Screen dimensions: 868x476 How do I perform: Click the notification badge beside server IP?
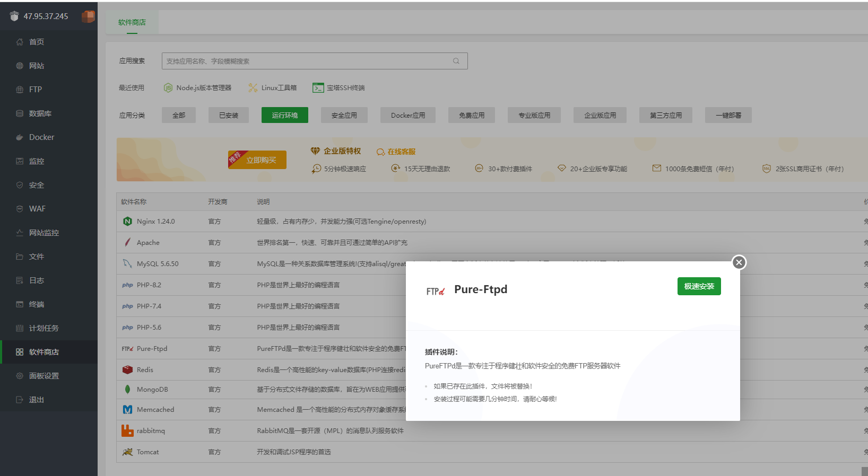(88, 16)
